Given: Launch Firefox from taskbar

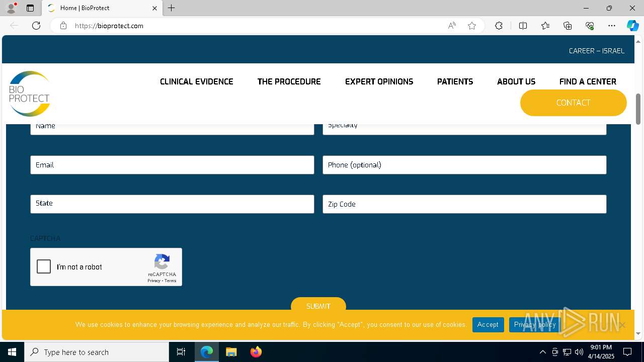Looking at the screenshot, I should [256, 352].
